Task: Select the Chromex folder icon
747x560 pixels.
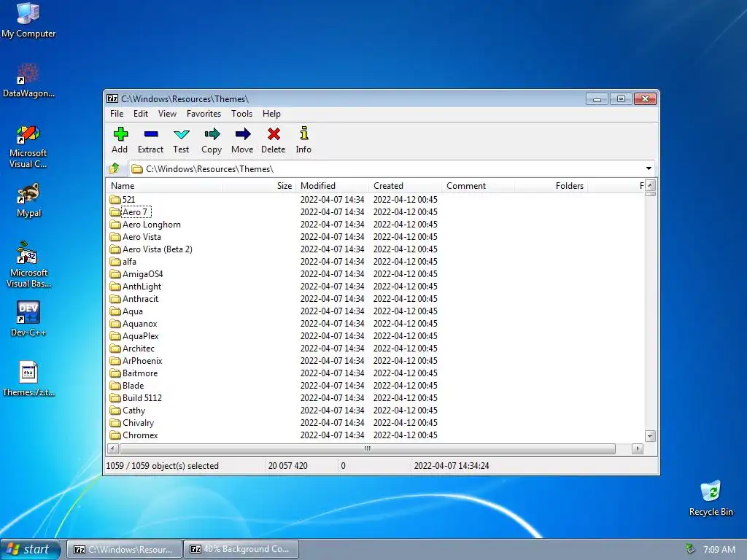Action: [115, 435]
